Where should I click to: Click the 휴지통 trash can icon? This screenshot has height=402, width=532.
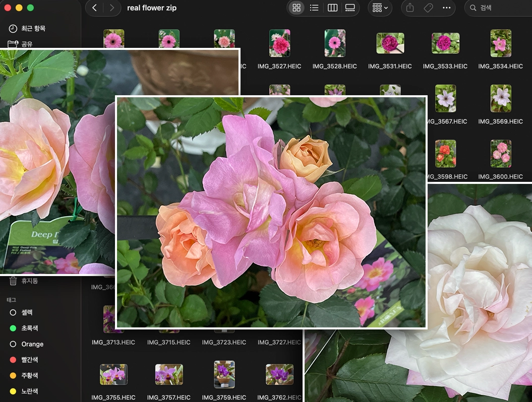coord(13,281)
